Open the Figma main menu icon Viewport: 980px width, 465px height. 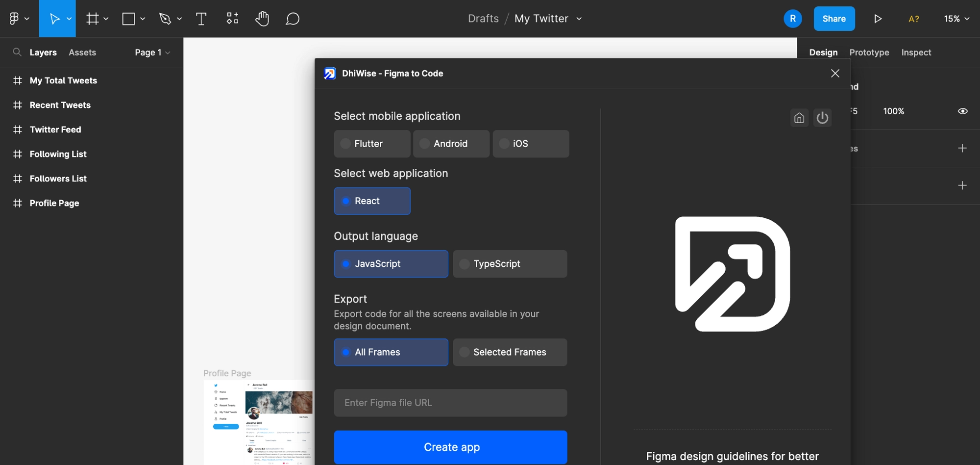pyautogui.click(x=14, y=19)
